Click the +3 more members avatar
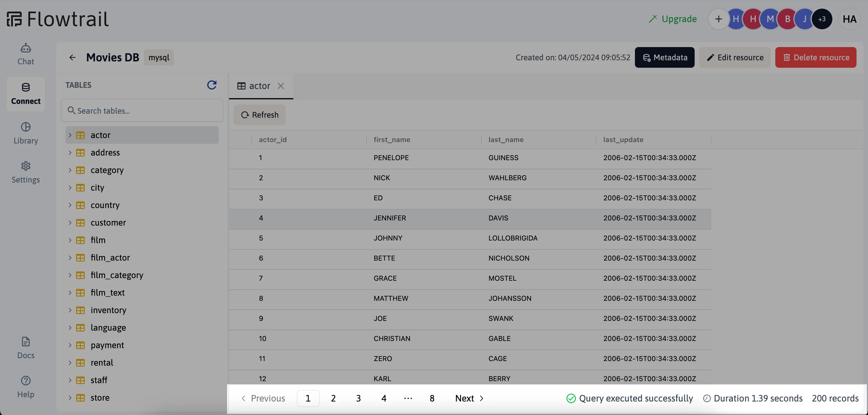Viewport: 868px width, 415px height. tap(822, 19)
